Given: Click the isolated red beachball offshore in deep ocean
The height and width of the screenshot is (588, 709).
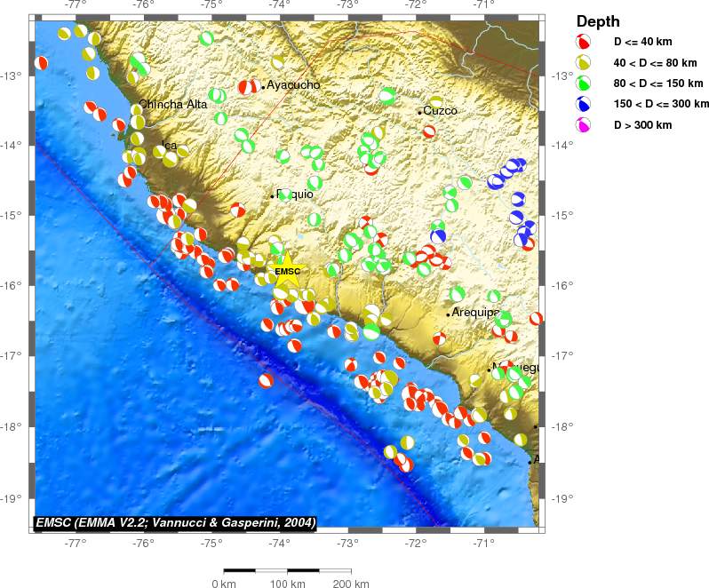Looking at the screenshot, I should pyautogui.click(x=266, y=380).
